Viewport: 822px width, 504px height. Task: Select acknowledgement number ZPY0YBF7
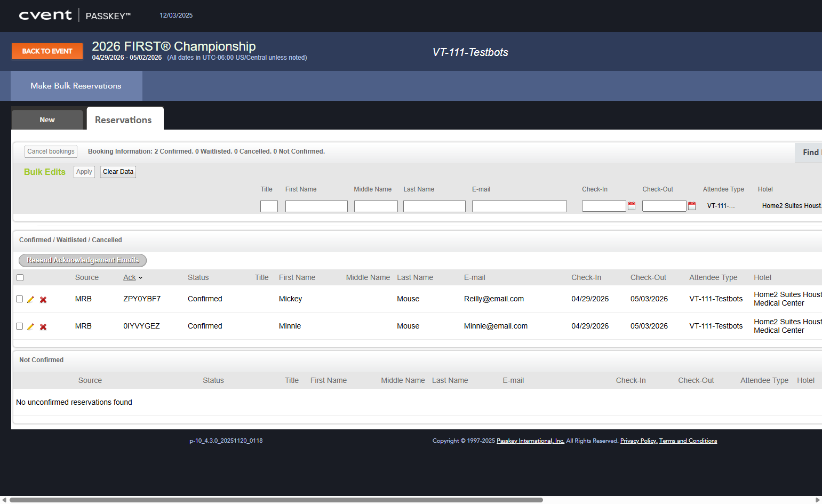tap(142, 299)
